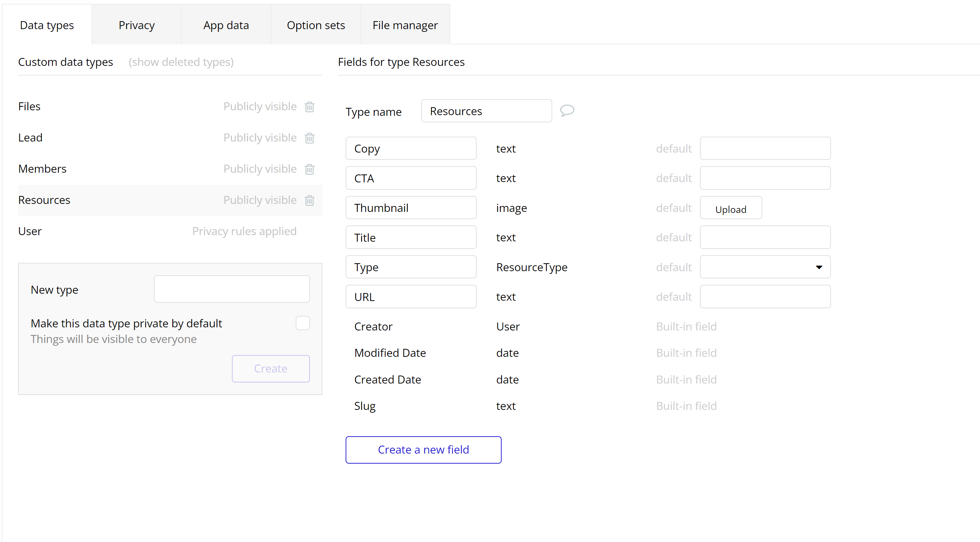Open comment bubble next to Type name
Screen dimensions: 980x542
point(567,111)
